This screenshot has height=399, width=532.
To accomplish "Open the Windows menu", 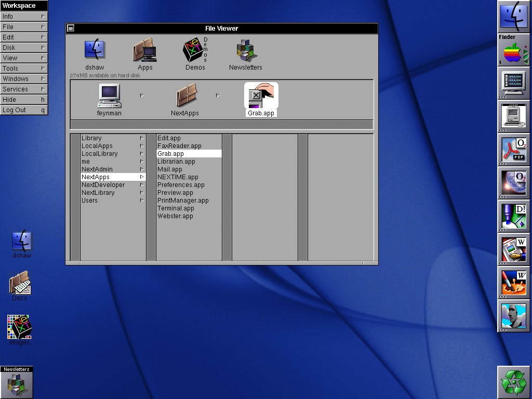I will pos(24,79).
